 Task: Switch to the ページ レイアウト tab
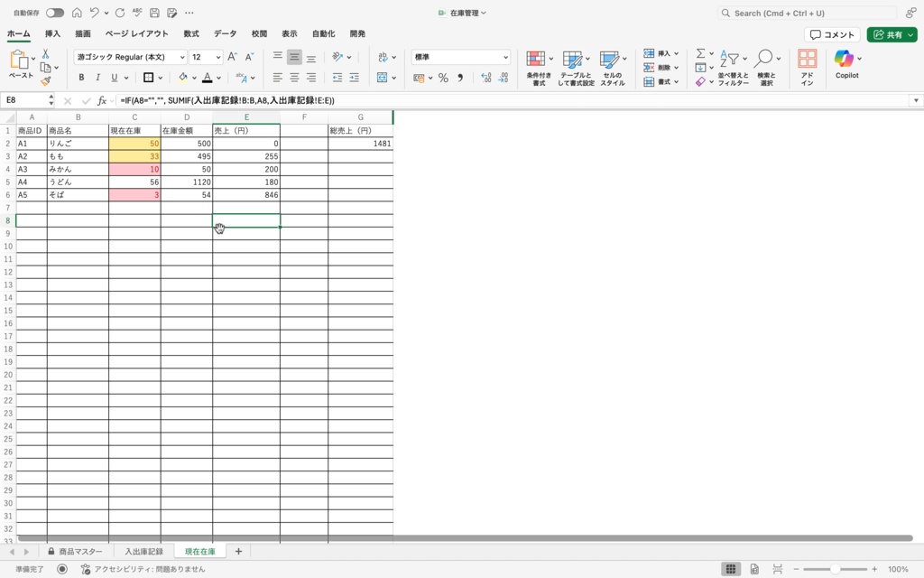[x=137, y=33]
